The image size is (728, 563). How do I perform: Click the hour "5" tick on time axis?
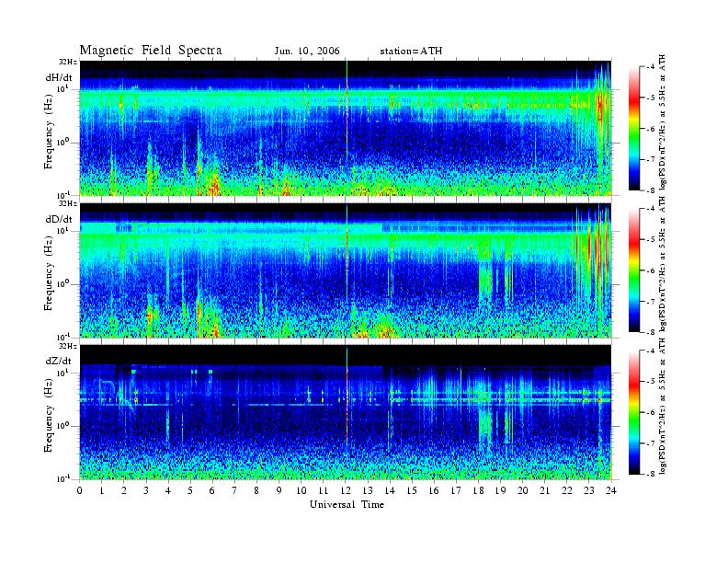click(x=190, y=490)
